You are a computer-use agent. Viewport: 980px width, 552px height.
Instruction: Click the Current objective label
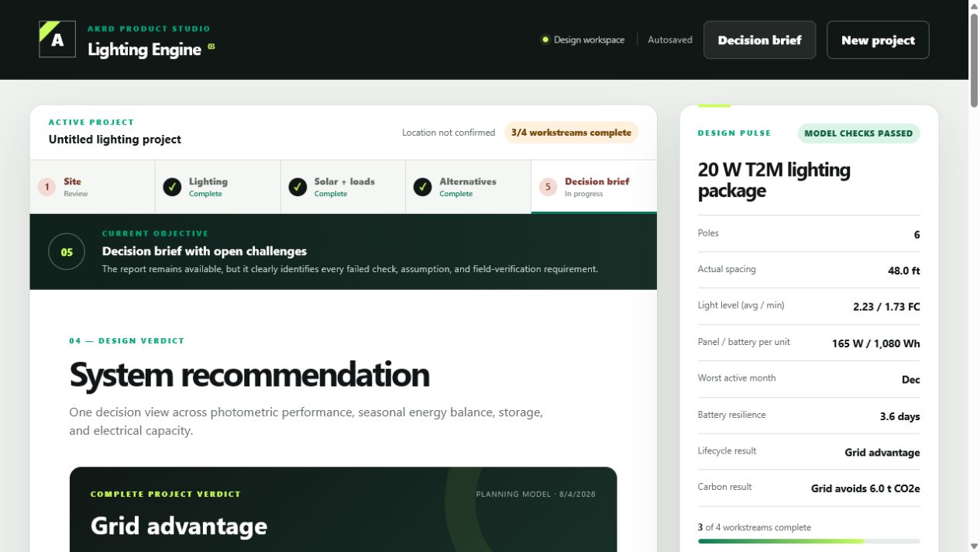pos(156,233)
